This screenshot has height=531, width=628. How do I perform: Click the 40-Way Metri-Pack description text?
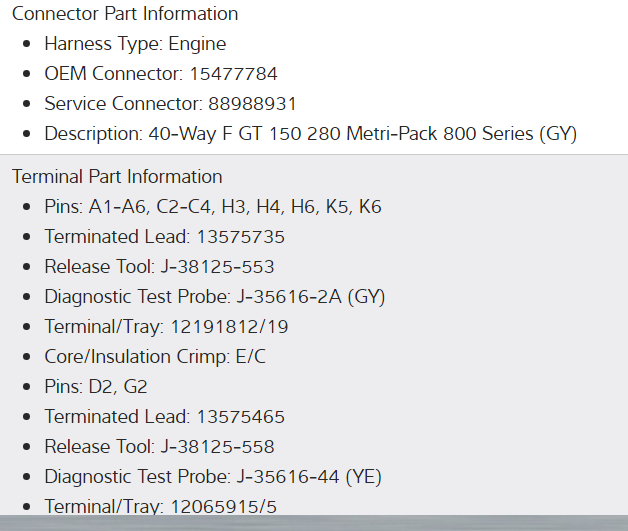tap(310, 134)
